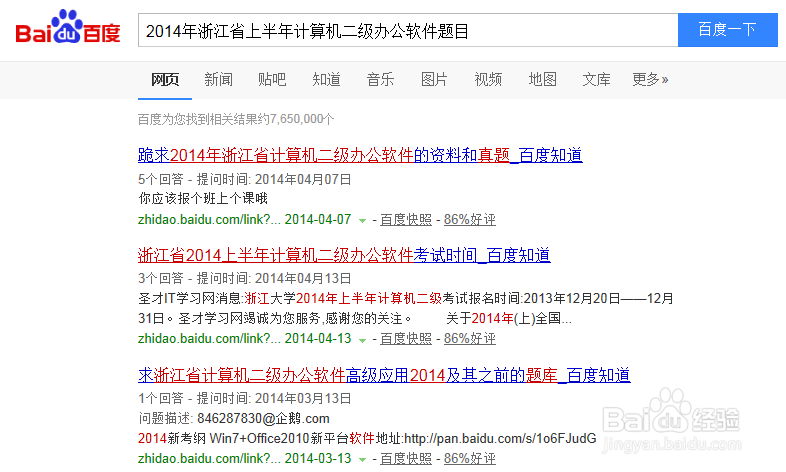Click third result's green URL dated 2014-03-13

click(245, 458)
